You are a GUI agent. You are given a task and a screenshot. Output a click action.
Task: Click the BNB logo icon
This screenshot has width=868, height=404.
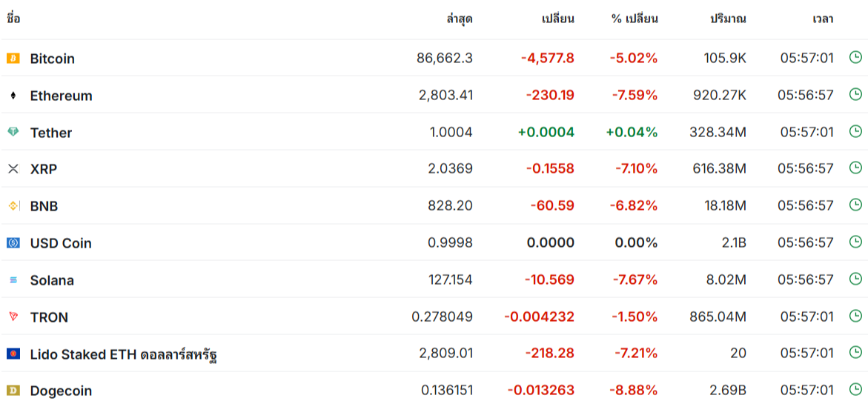[13, 206]
